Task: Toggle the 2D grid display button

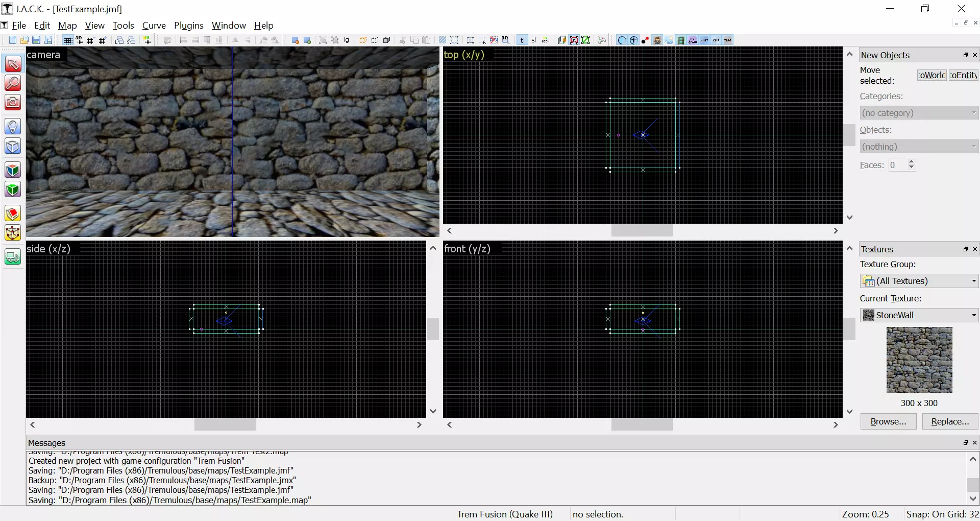Action: (68, 40)
